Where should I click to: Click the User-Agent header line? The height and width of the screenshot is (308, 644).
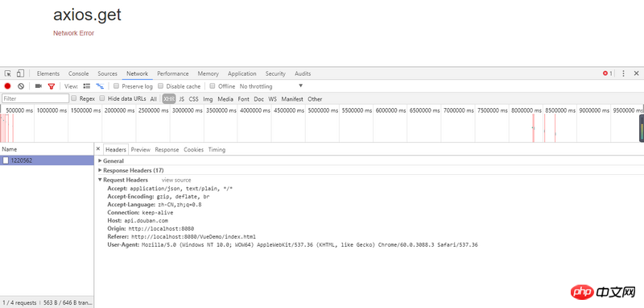(292, 245)
